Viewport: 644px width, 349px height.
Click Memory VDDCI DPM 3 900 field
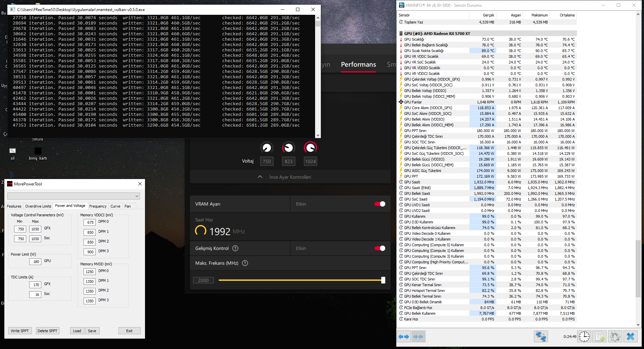pos(90,252)
